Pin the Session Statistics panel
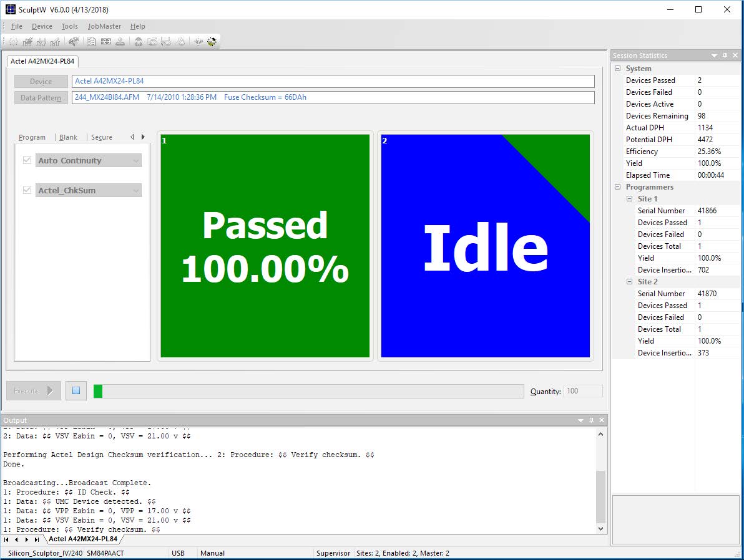The image size is (744, 560). click(x=725, y=56)
